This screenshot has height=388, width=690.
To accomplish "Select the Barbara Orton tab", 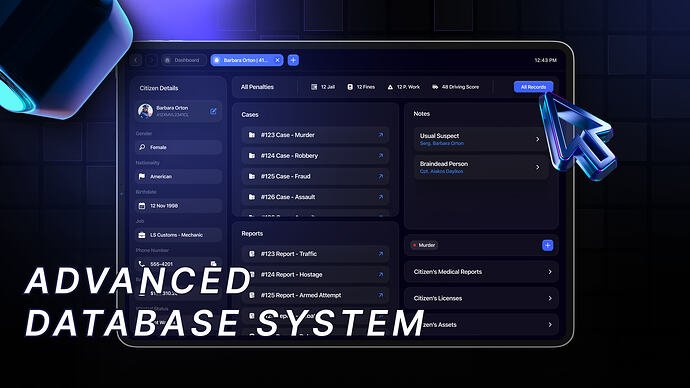I will click(246, 60).
